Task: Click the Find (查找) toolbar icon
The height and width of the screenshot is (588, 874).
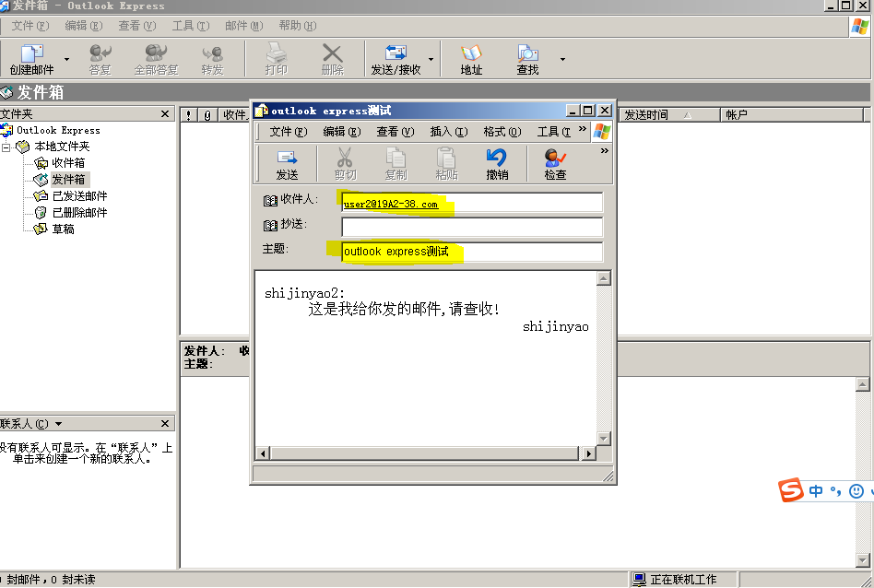Action: pyautogui.click(x=527, y=53)
